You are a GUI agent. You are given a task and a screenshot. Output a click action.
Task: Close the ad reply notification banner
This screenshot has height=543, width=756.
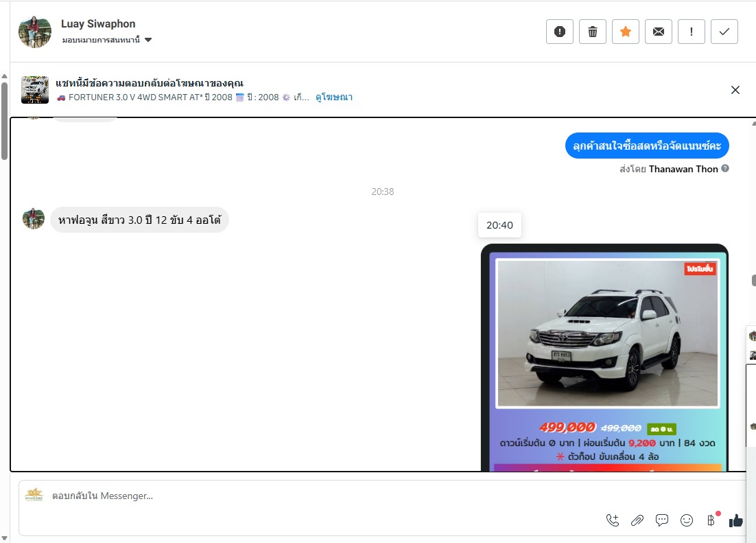click(x=735, y=90)
